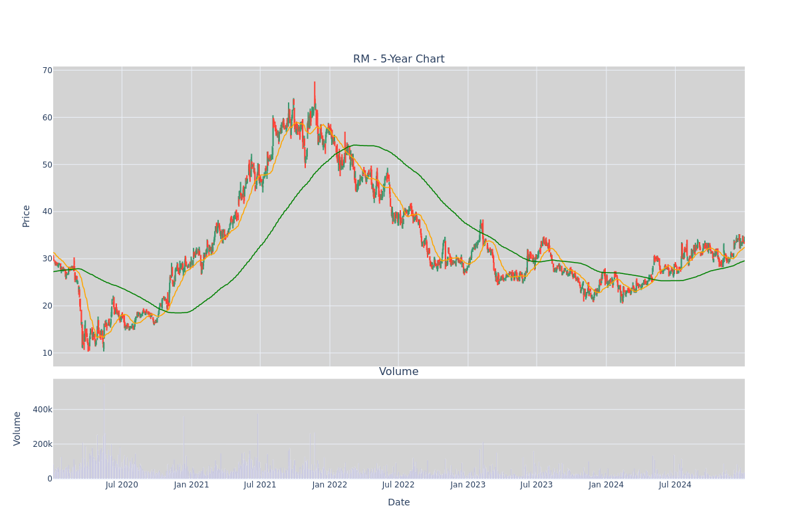Click the "Jul 2020" date tick label

[122, 485]
